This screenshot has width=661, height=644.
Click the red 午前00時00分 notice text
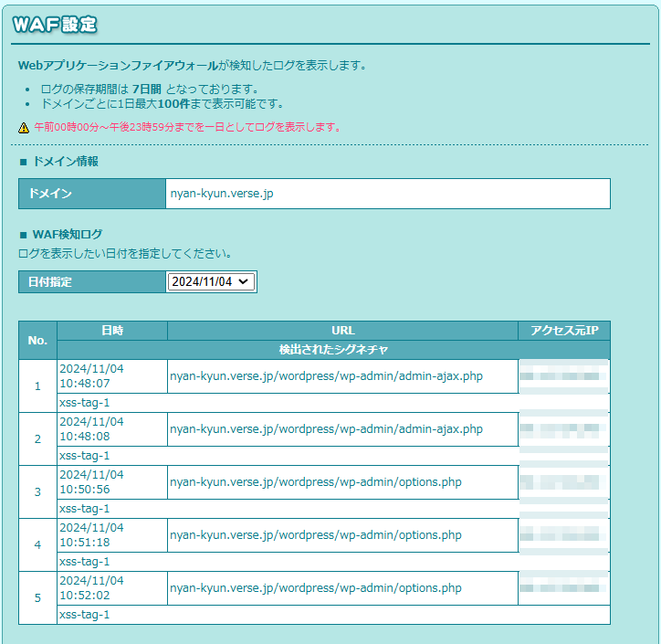pyautogui.click(x=187, y=127)
